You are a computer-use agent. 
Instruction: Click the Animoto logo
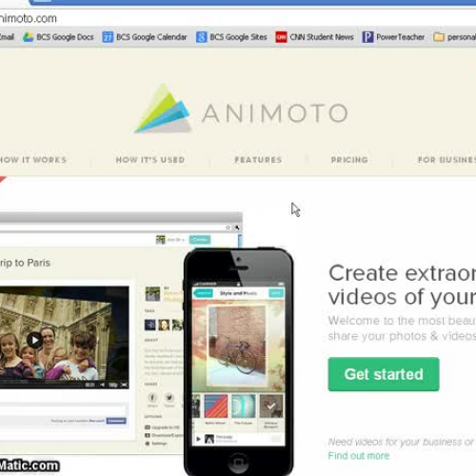tap(241, 109)
